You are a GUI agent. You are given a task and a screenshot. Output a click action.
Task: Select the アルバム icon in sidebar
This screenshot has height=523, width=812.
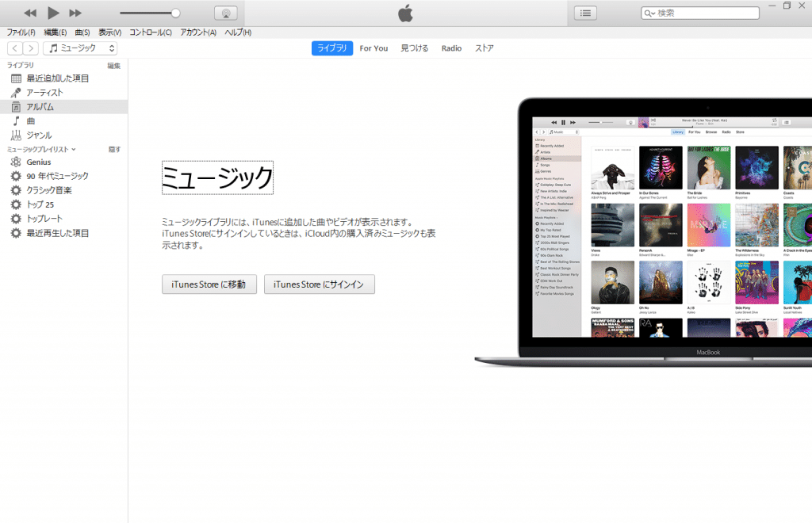16,107
